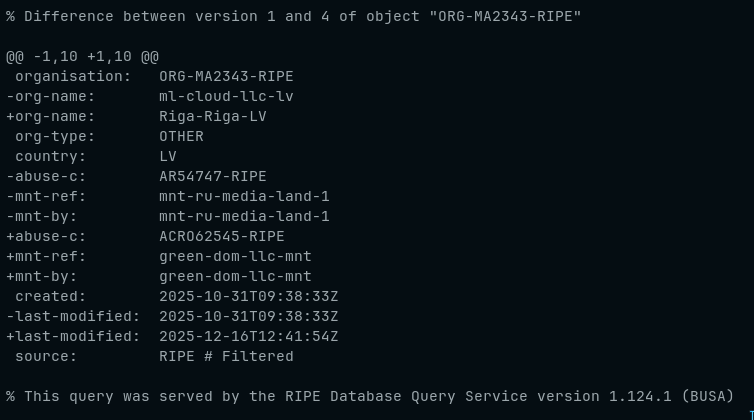
Task: Click the added org-name Riga-Riga-LV
Action: 213,116
